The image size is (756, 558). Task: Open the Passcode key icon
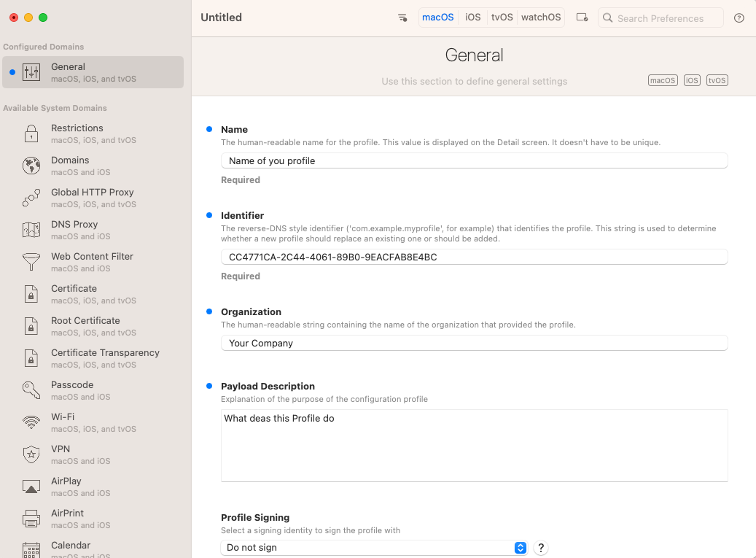(31, 390)
